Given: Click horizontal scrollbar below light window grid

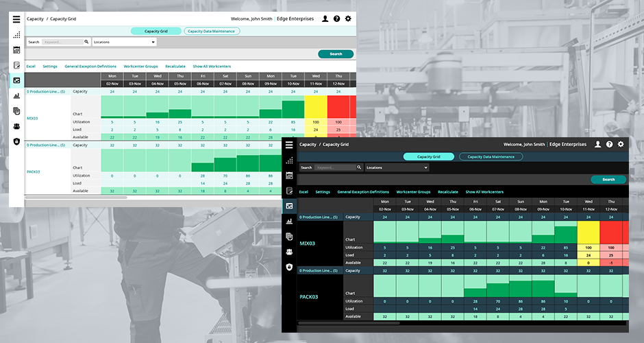Looking at the screenshot, I should 75,198.
